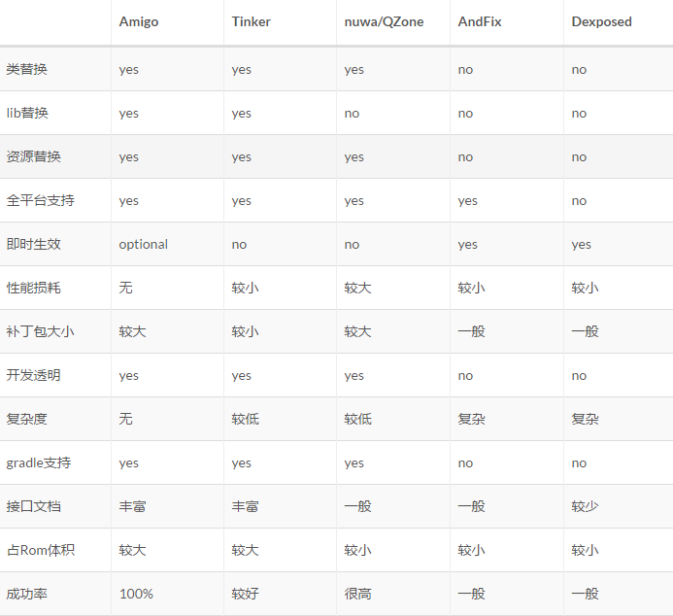The height and width of the screenshot is (616, 673).
Task: Click AndFix 复杂 in 复杂度 row
Action: coord(472,419)
